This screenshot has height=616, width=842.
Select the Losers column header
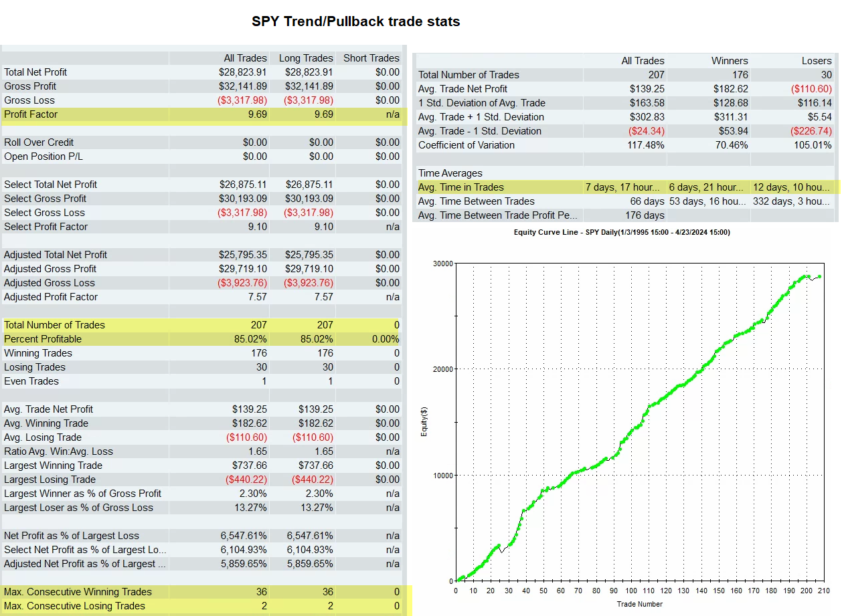click(x=817, y=61)
